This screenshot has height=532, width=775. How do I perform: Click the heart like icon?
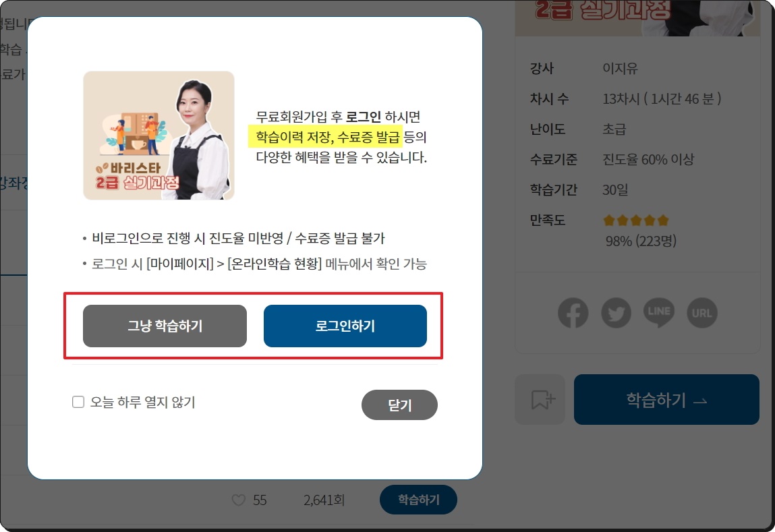click(239, 500)
